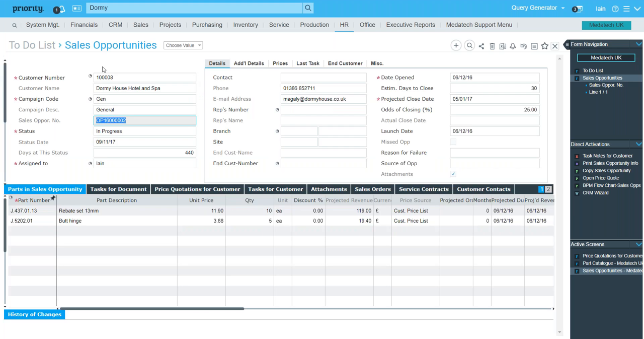
Task: Click the form search magnifier icon
Action: (469, 45)
